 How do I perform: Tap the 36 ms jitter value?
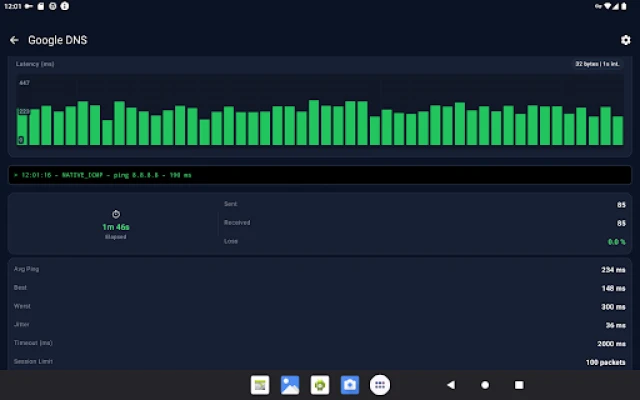(616, 325)
